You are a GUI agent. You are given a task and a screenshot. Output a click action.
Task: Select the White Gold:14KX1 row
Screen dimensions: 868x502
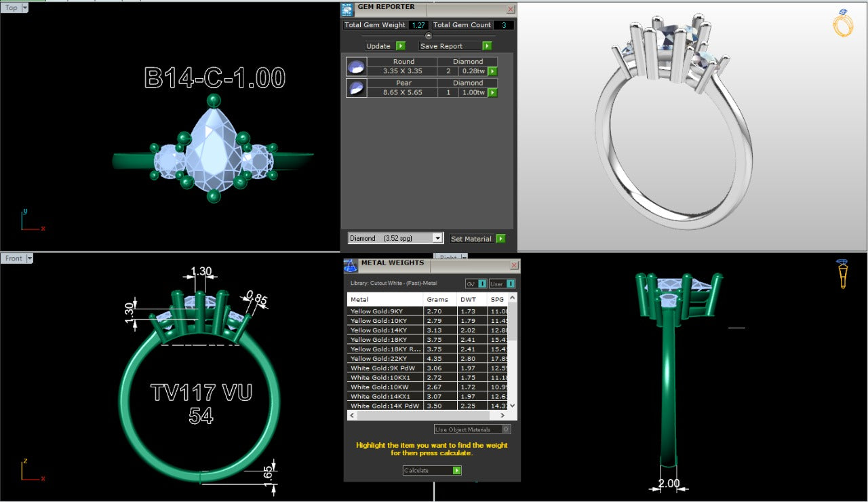click(427, 396)
